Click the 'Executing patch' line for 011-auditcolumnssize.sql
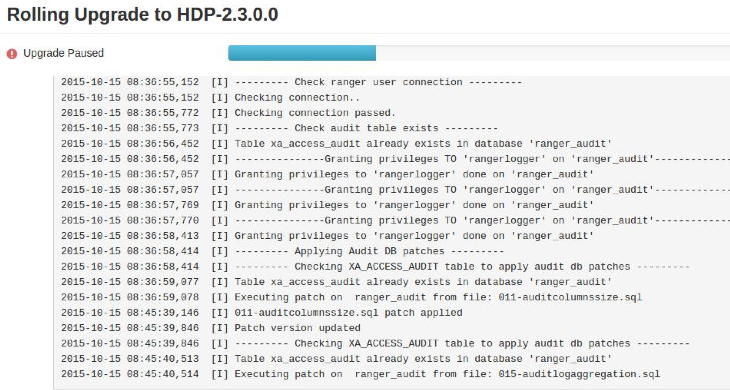Image resolution: width=730 pixels, height=390 pixels. [351, 297]
